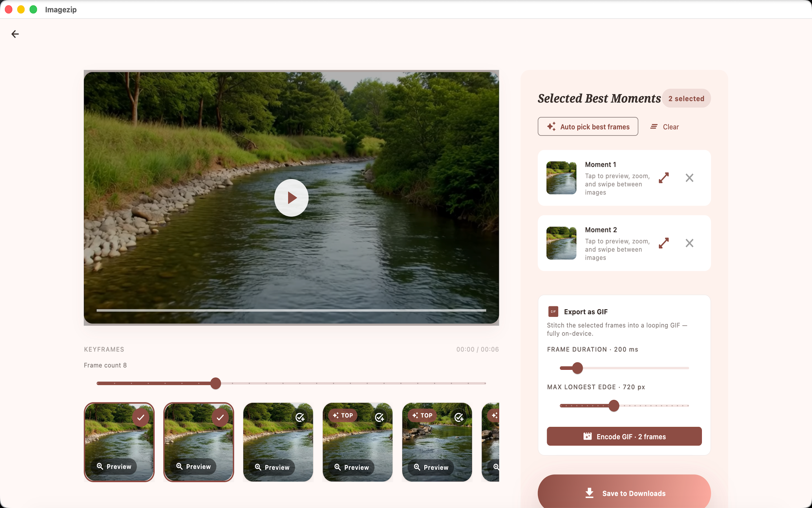812x508 pixels.
Task: Click the 'Export as GIF' title
Action: pos(586,312)
